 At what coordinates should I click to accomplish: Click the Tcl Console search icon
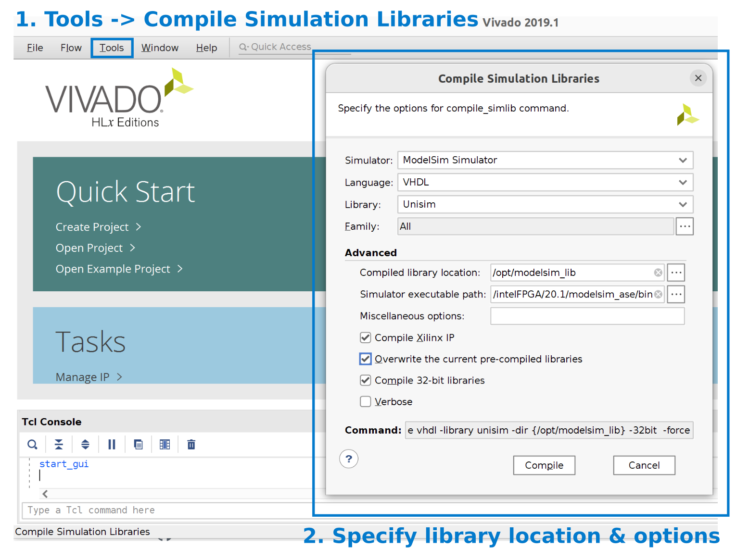click(32, 445)
